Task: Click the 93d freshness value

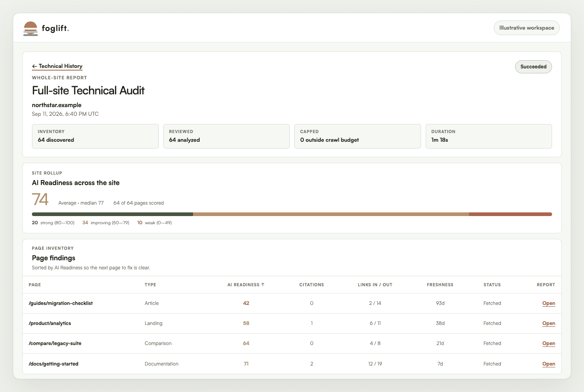Action: tap(440, 303)
